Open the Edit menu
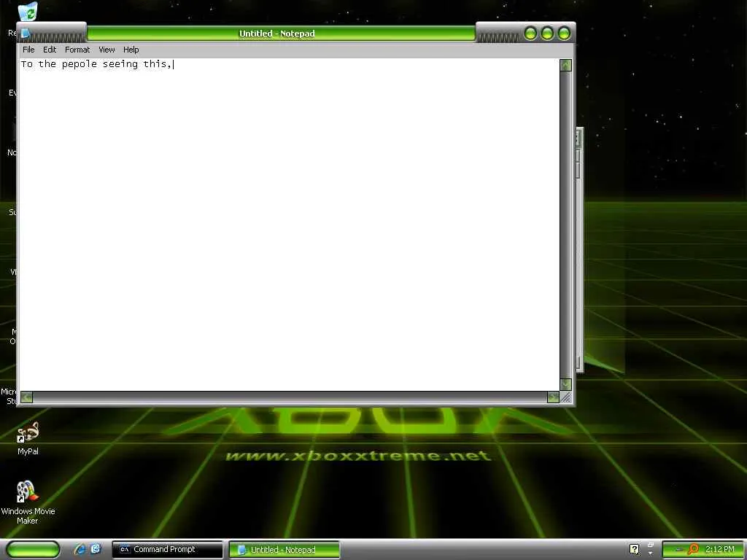 (50, 50)
